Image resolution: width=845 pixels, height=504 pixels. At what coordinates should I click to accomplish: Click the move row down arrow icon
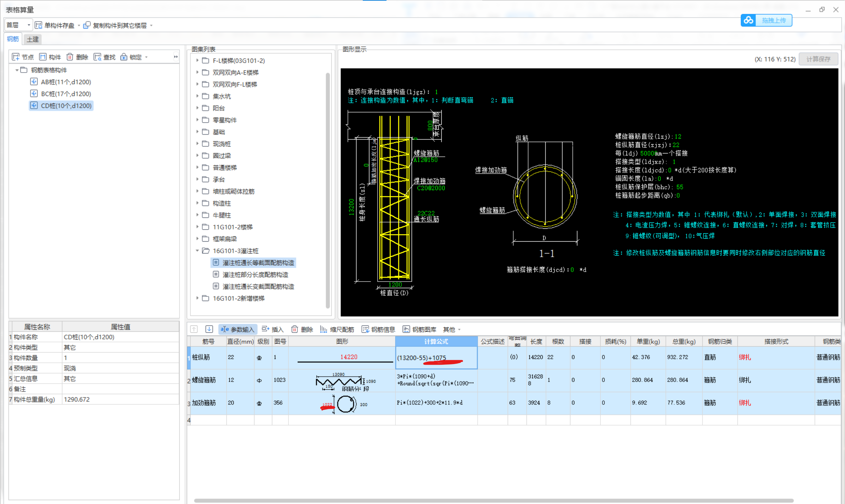pyautogui.click(x=209, y=329)
